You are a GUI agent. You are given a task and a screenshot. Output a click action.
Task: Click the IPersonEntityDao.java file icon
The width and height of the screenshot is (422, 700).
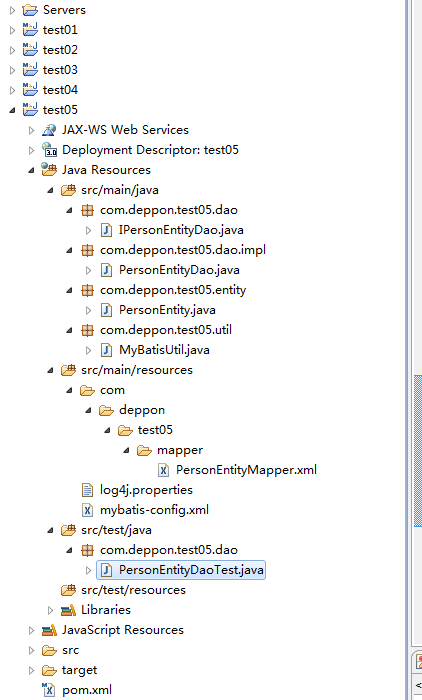pyautogui.click(x=106, y=230)
